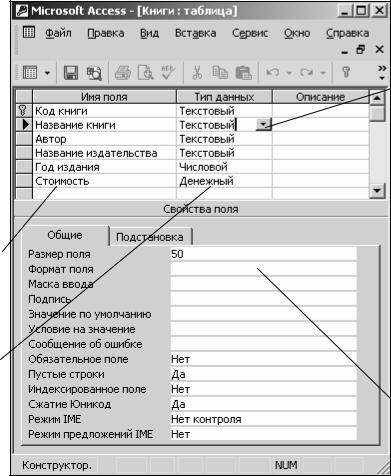Open data type dropdown for Название книги
Screen dimensions: 391x476
pos(264,125)
